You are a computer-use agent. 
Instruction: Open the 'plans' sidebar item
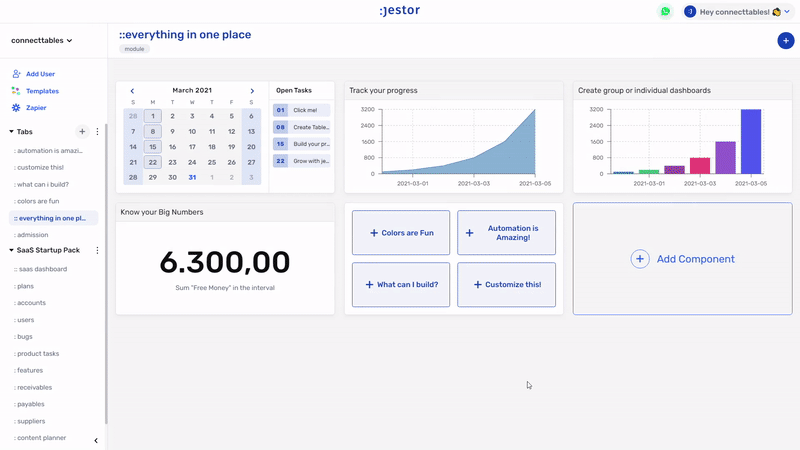24,286
